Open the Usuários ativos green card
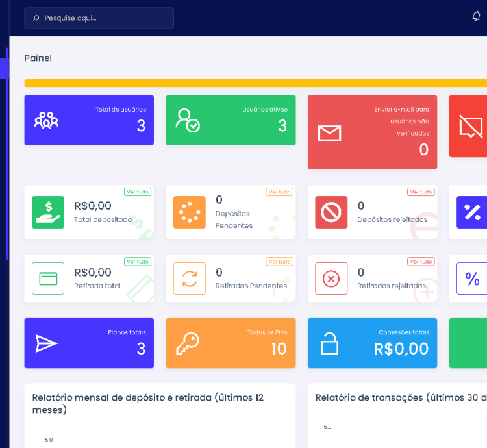The height and width of the screenshot is (448, 487). 231,120
